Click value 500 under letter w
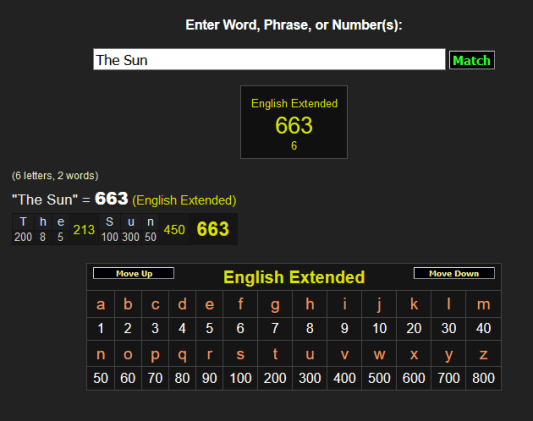 tap(379, 378)
